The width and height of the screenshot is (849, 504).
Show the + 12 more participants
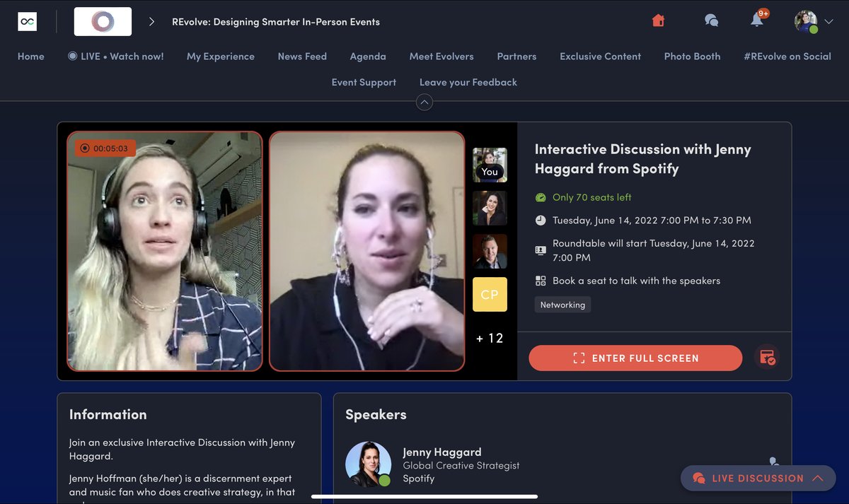(490, 339)
